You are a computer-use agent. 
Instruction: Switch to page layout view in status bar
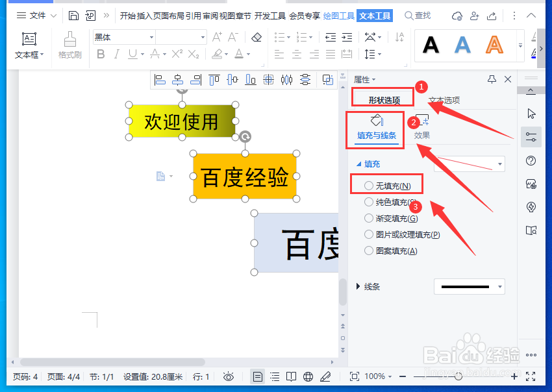pos(258,377)
